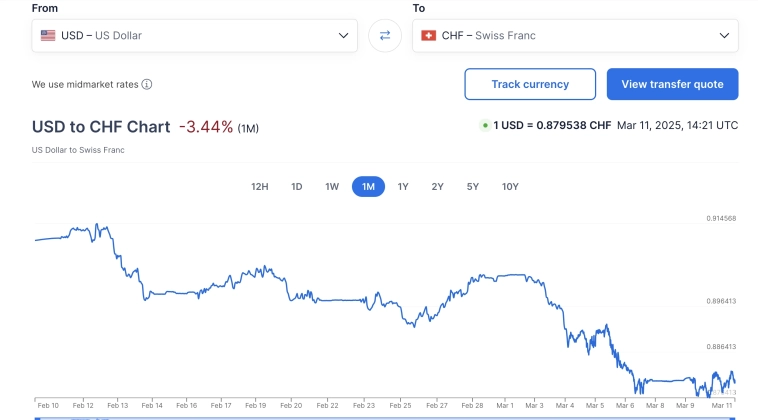Click the Track currency button
The height and width of the screenshot is (420, 758).
530,84
